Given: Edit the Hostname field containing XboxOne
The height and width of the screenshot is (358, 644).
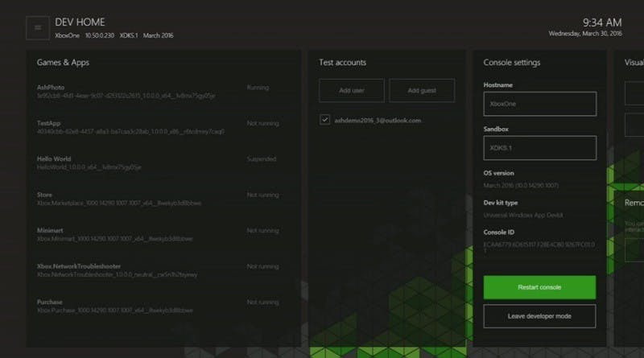Looking at the screenshot, I should pyautogui.click(x=540, y=104).
